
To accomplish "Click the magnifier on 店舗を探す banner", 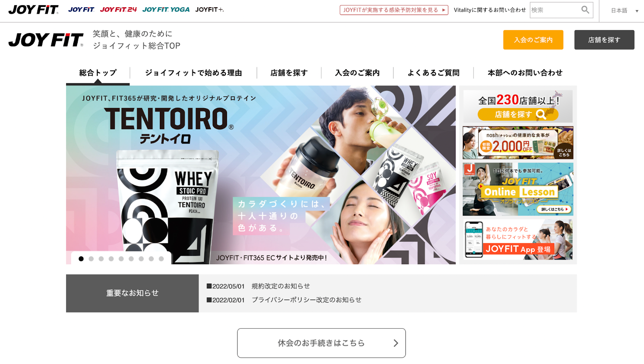I will [x=541, y=115].
